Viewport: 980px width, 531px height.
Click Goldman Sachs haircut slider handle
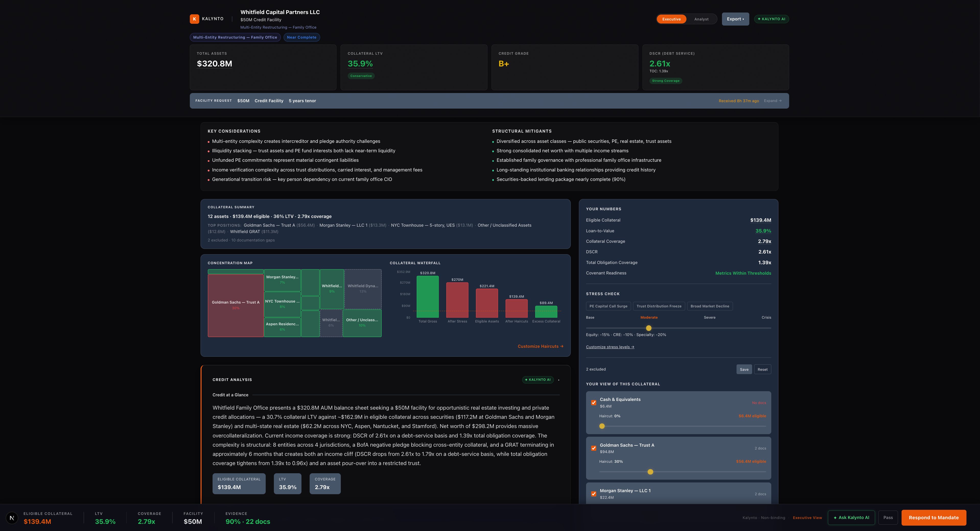click(x=650, y=472)
